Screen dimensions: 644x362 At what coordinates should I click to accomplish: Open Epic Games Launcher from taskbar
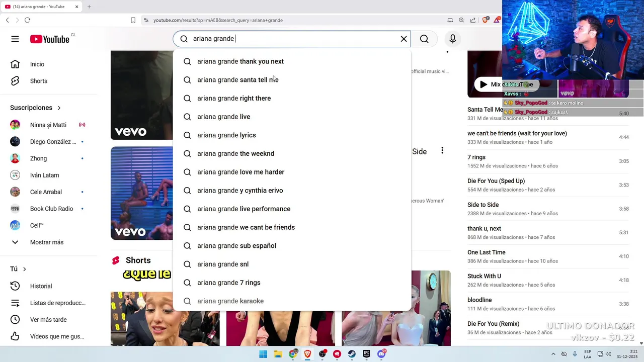[x=367, y=354]
